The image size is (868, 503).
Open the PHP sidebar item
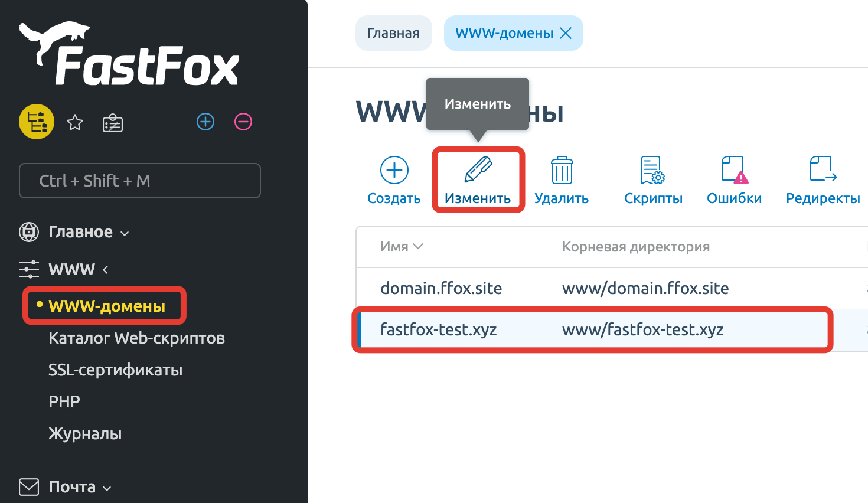(x=64, y=401)
